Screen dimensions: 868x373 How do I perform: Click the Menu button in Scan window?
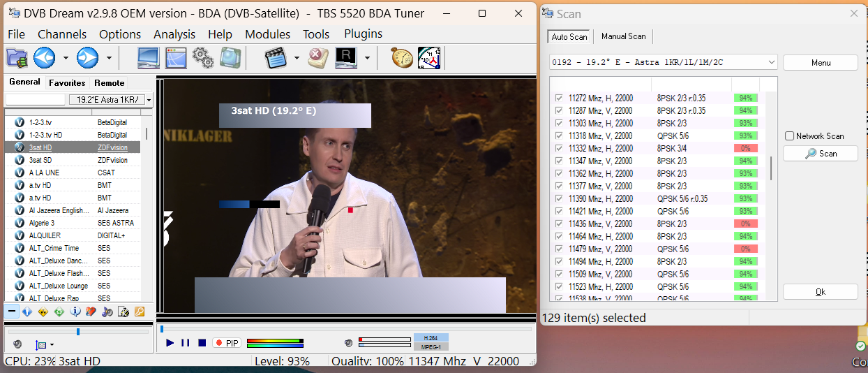(821, 63)
